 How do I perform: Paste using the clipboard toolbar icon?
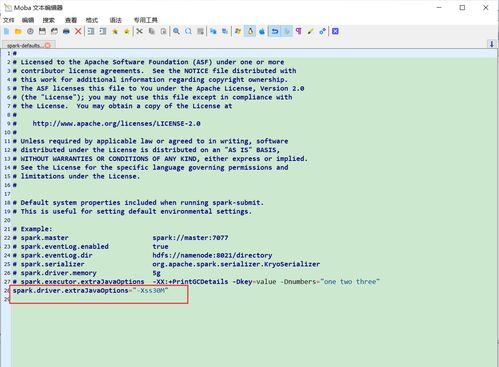(163, 31)
